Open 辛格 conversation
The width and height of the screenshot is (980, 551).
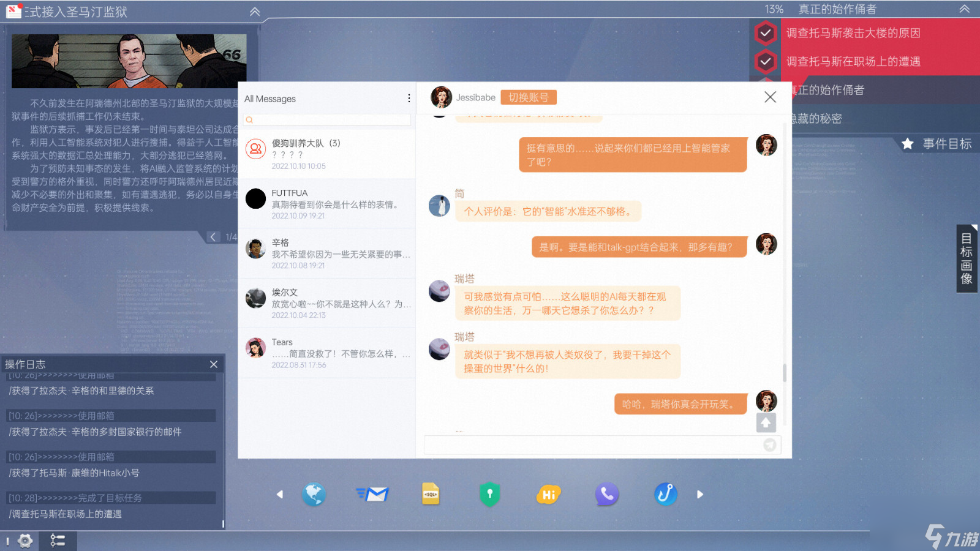(327, 253)
